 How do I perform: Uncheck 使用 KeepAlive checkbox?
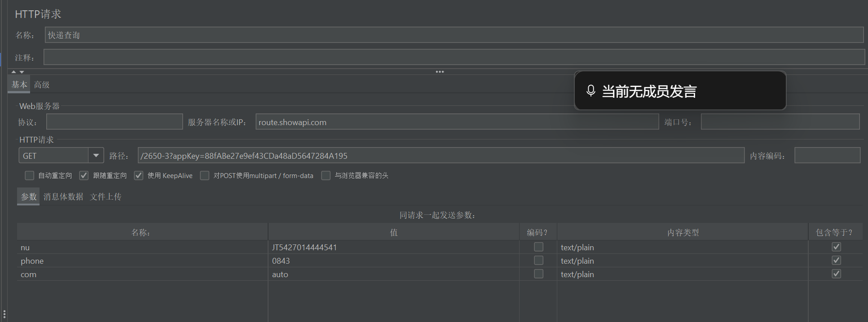139,175
